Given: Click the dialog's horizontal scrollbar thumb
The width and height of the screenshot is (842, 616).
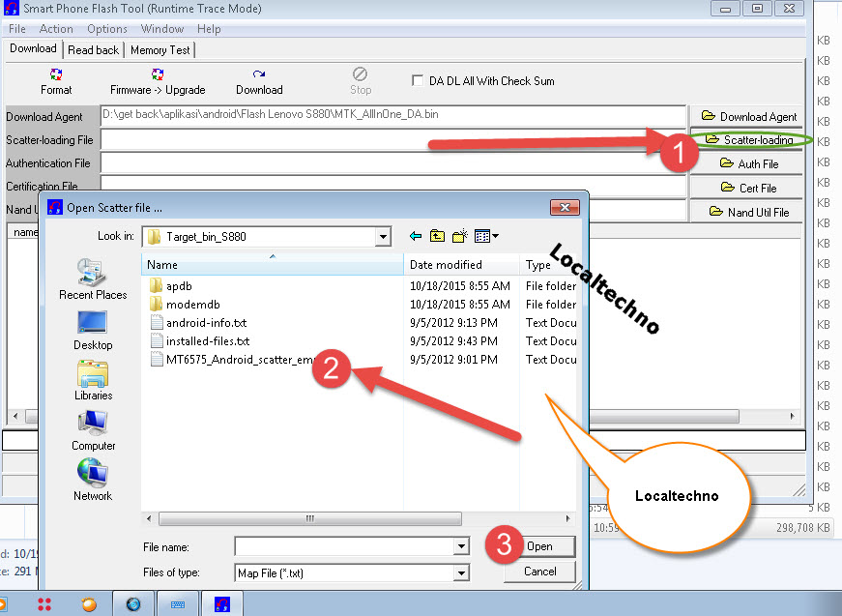Looking at the screenshot, I should pyautogui.click(x=310, y=518).
